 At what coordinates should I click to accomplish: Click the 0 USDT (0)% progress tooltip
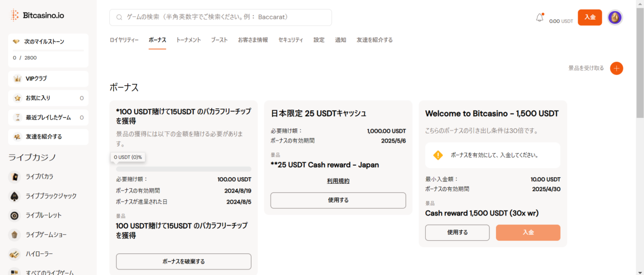click(127, 158)
